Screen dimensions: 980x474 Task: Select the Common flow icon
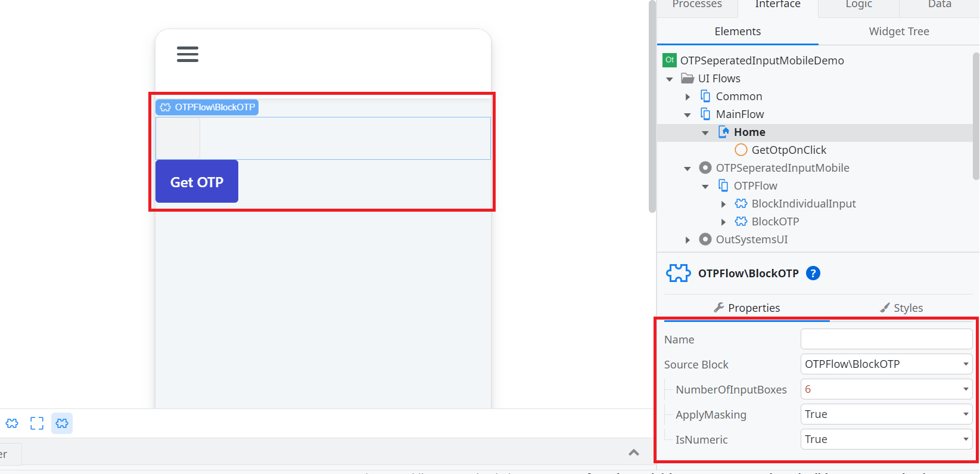(x=705, y=96)
